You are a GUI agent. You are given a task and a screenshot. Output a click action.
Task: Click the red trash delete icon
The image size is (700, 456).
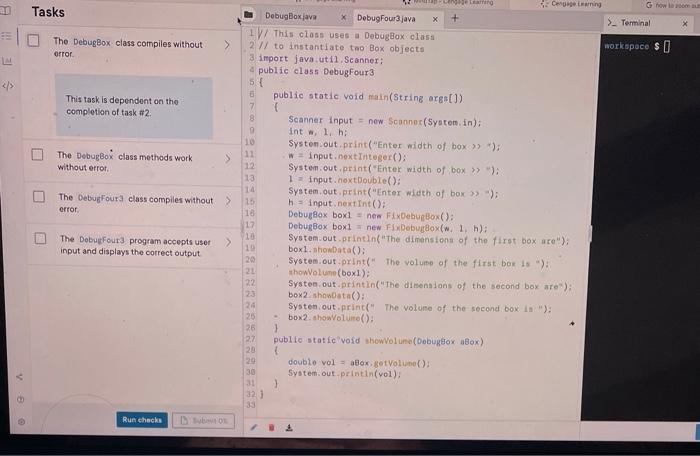(x=271, y=428)
